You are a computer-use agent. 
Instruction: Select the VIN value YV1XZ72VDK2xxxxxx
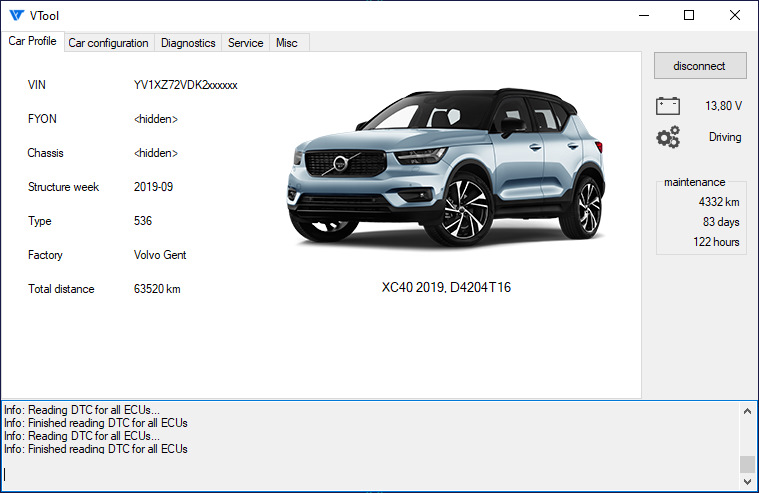tap(185, 85)
